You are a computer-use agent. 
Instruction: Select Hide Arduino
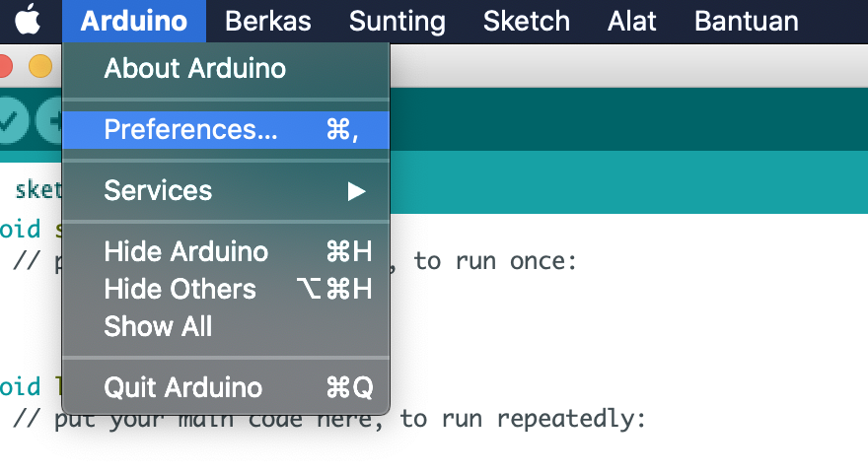point(226,251)
